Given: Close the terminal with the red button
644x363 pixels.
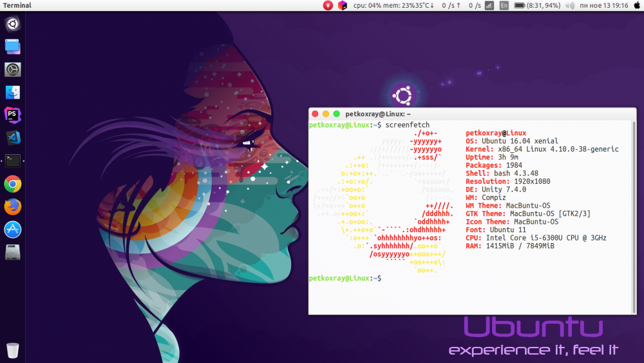Looking at the screenshot, I should [x=315, y=114].
